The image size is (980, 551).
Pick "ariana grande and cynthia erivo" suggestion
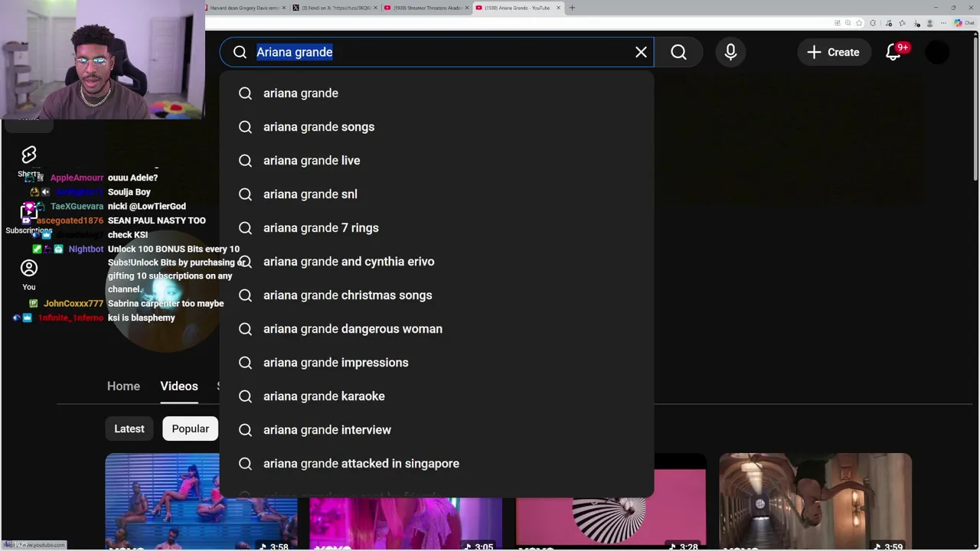coord(436,262)
